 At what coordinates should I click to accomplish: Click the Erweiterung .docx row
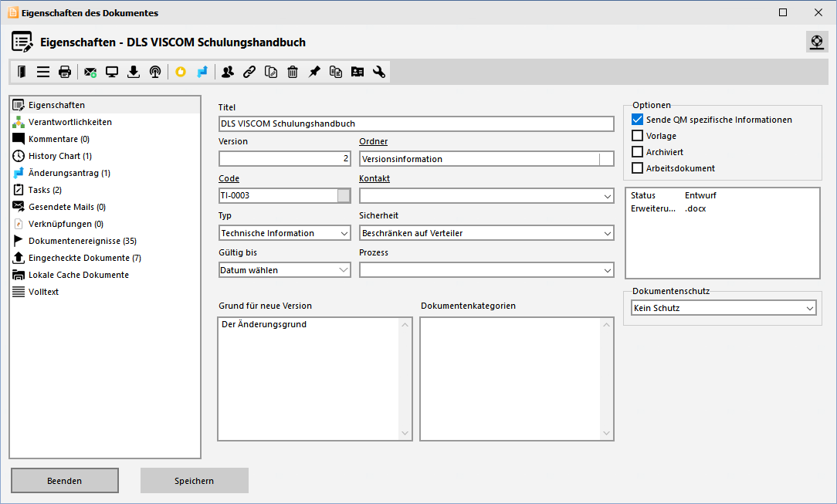(x=722, y=208)
